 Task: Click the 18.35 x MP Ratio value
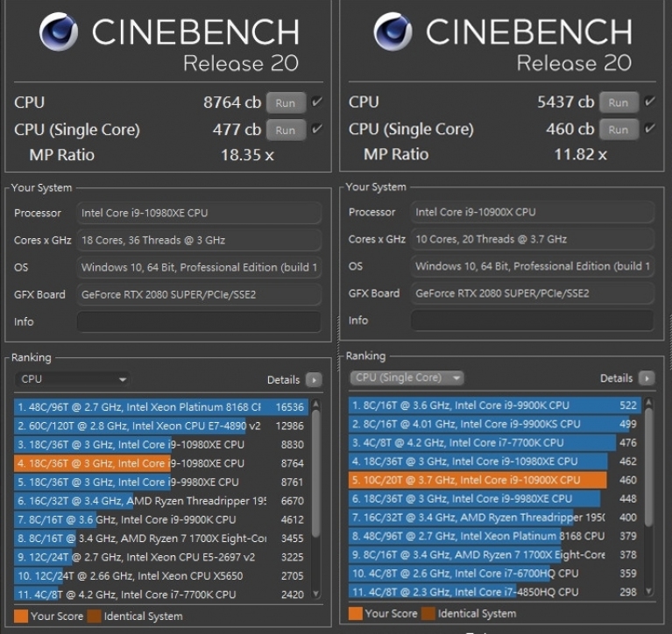coord(247,155)
